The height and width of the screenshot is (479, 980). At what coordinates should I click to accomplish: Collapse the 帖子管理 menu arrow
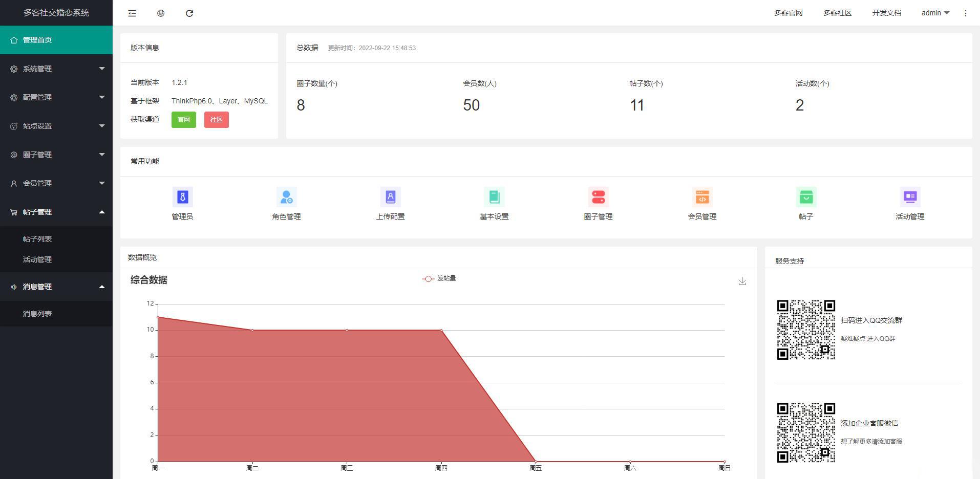coord(102,212)
